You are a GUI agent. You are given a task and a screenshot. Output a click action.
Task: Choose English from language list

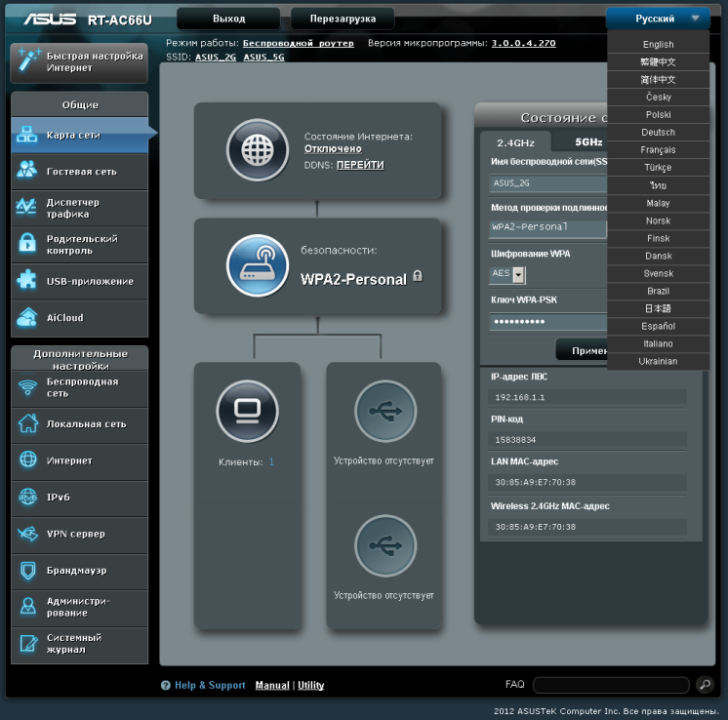[658, 45]
